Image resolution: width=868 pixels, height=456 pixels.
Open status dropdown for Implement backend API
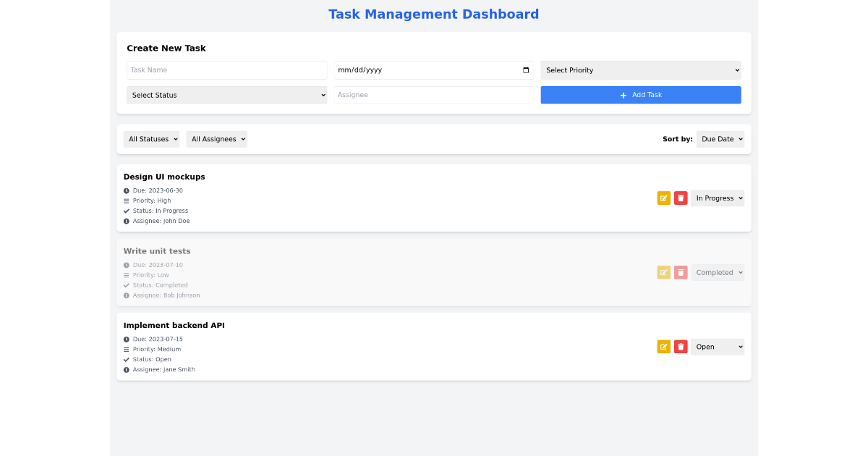(717, 347)
